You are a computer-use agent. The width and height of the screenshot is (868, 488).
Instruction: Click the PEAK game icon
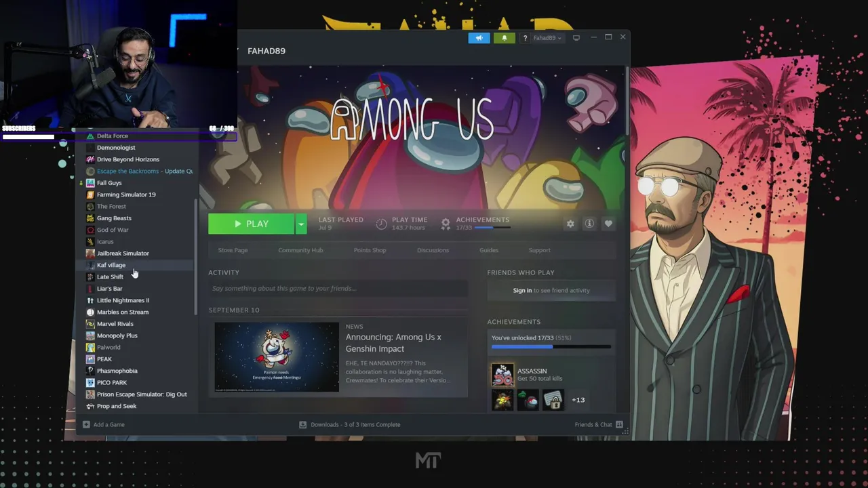point(90,359)
